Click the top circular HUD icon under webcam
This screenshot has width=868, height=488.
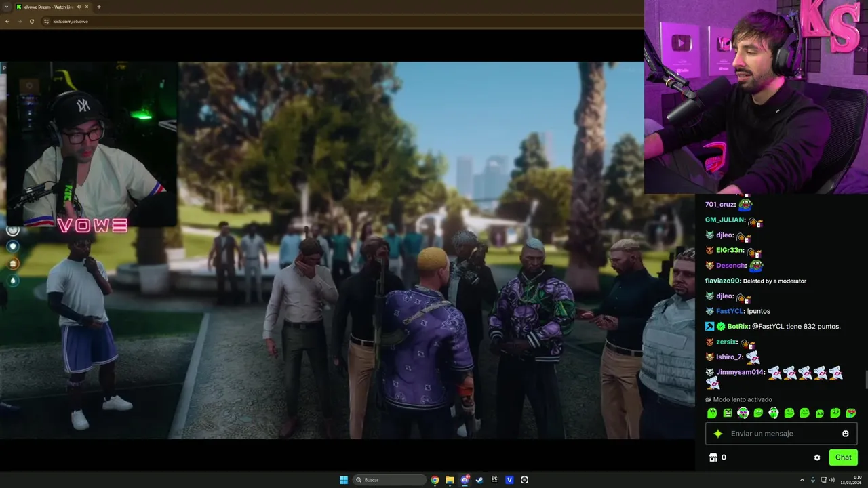(12, 230)
